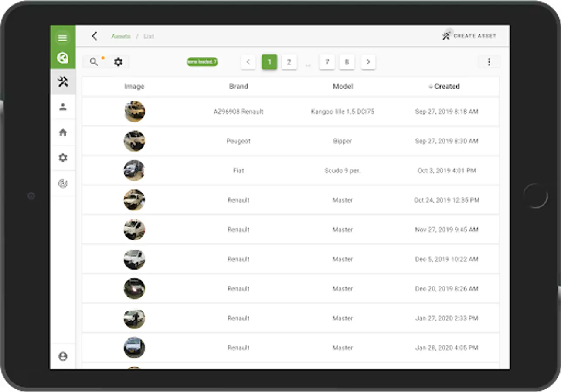Click Master model in Oct 24 row
The height and width of the screenshot is (392, 561).
[343, 200]
